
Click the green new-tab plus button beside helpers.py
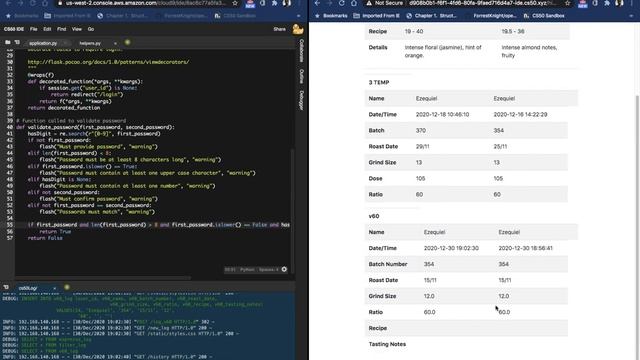(127, 42)
